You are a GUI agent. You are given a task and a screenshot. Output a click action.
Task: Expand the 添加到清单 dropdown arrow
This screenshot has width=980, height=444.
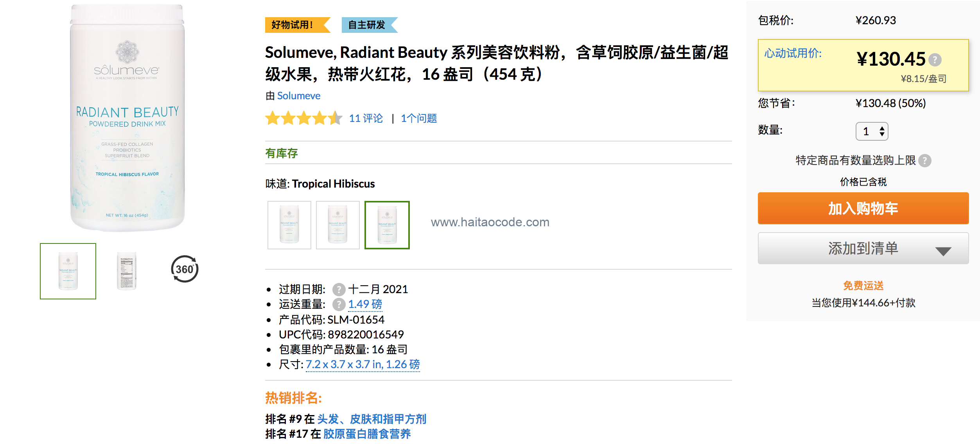943,251
